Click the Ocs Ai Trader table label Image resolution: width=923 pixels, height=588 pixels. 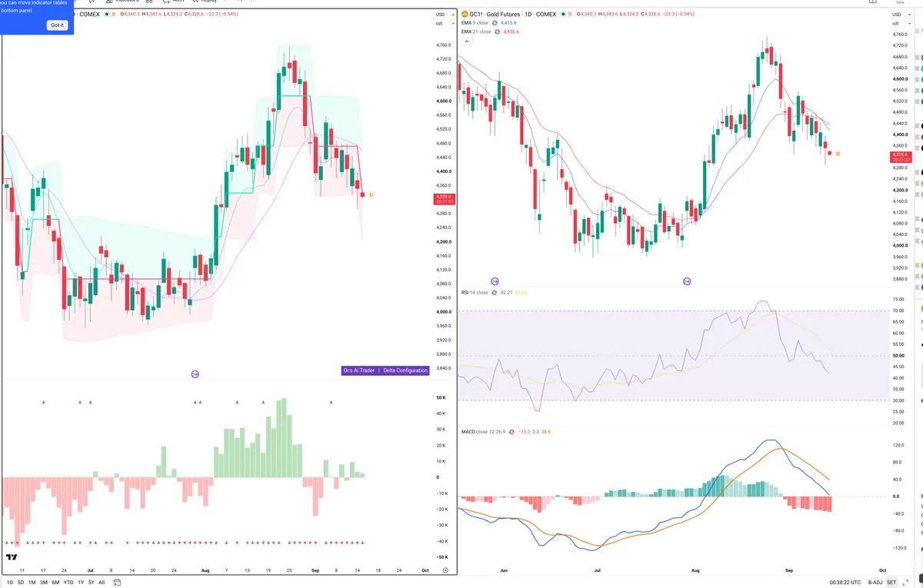(x=359, y=370)
